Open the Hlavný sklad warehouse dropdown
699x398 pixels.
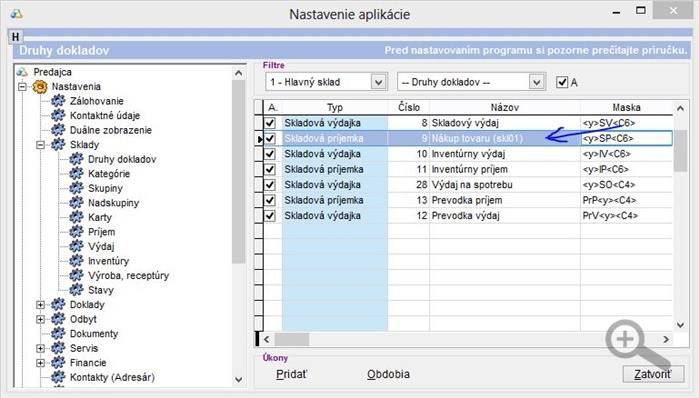pyautogui.click(x=378, y=82)
